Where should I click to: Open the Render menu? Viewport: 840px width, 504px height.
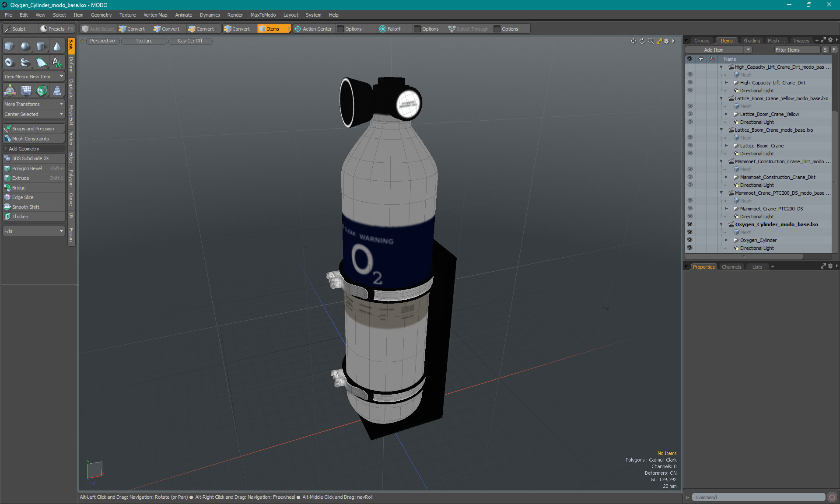[235, 15]
